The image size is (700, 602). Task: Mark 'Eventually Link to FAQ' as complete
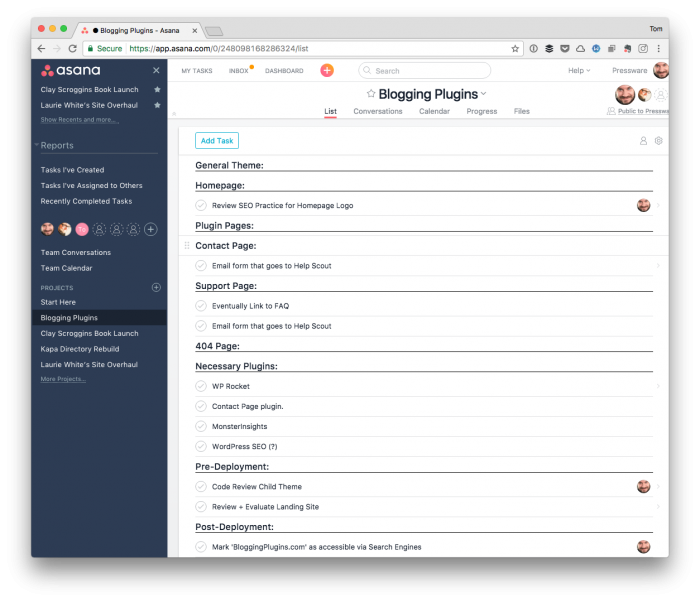pos(201,306)
